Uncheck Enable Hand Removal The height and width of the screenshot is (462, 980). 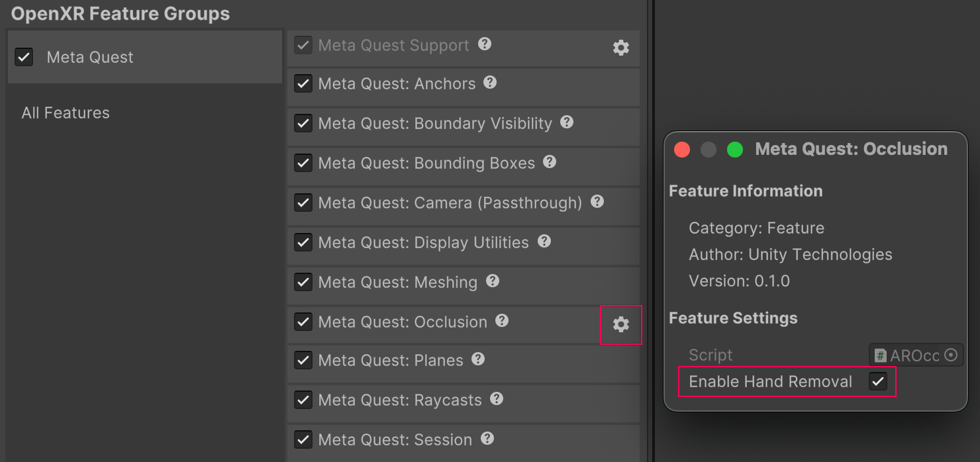click(879, 381)
